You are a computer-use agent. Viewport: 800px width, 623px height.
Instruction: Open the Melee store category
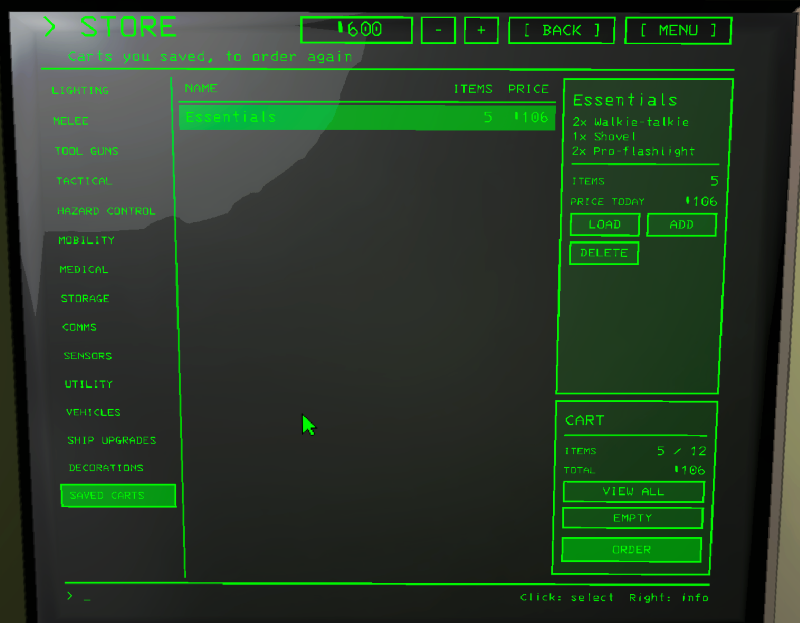[x=71, y=121]
